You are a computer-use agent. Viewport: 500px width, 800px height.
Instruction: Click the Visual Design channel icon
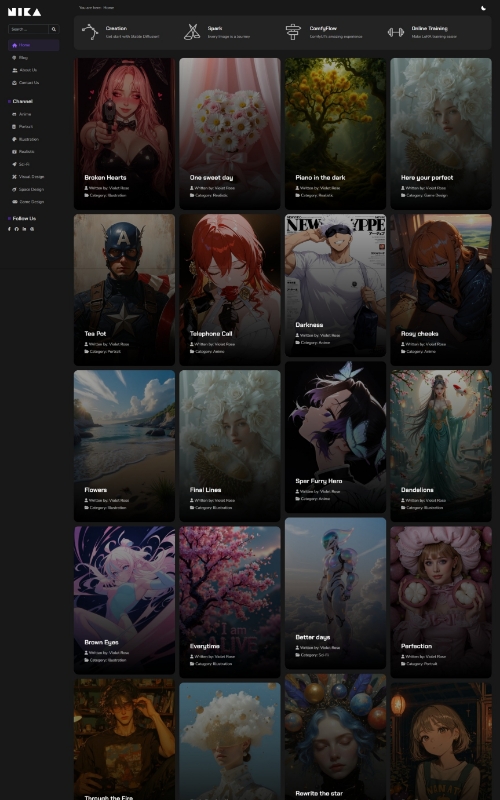(x=14, y=177)
